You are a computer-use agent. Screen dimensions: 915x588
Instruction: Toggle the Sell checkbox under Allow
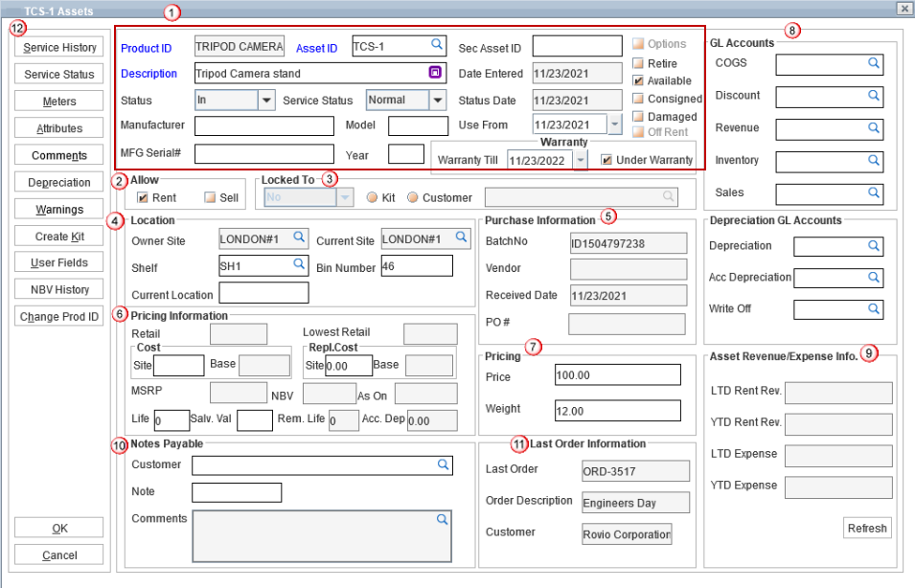210,197
